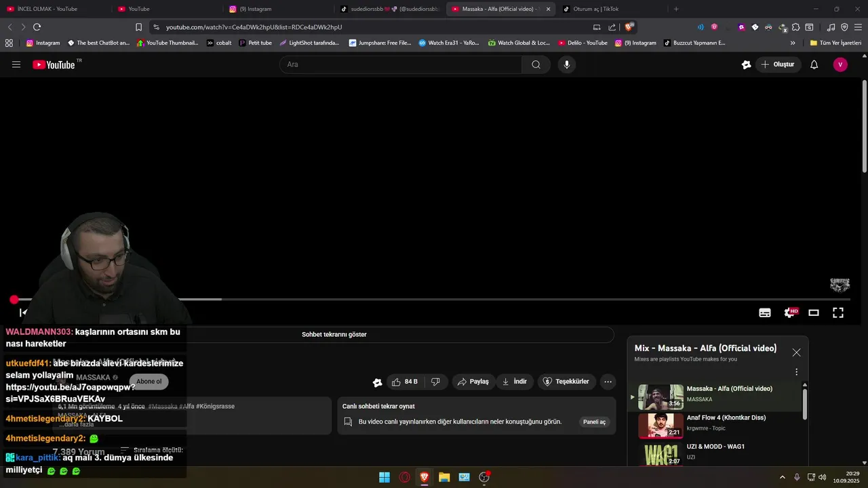Open cobalt bookmark
Screen dimensions: 868x488
tap(220, 43)
